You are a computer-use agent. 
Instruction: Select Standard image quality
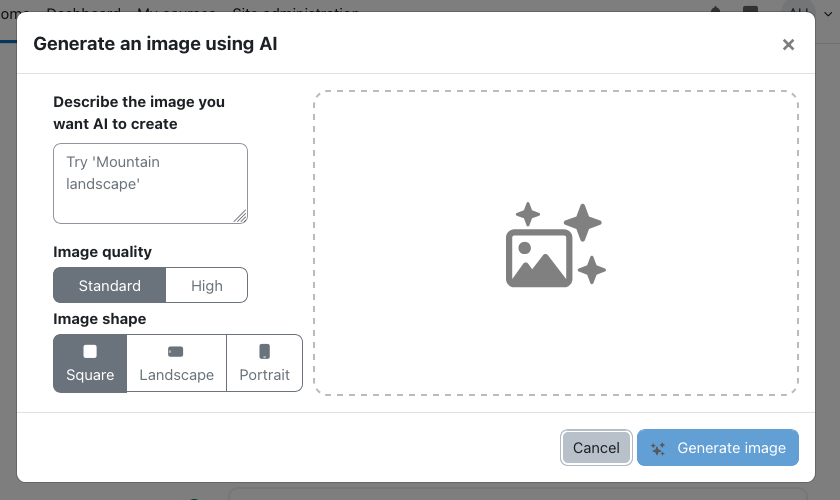coord(109,285)
